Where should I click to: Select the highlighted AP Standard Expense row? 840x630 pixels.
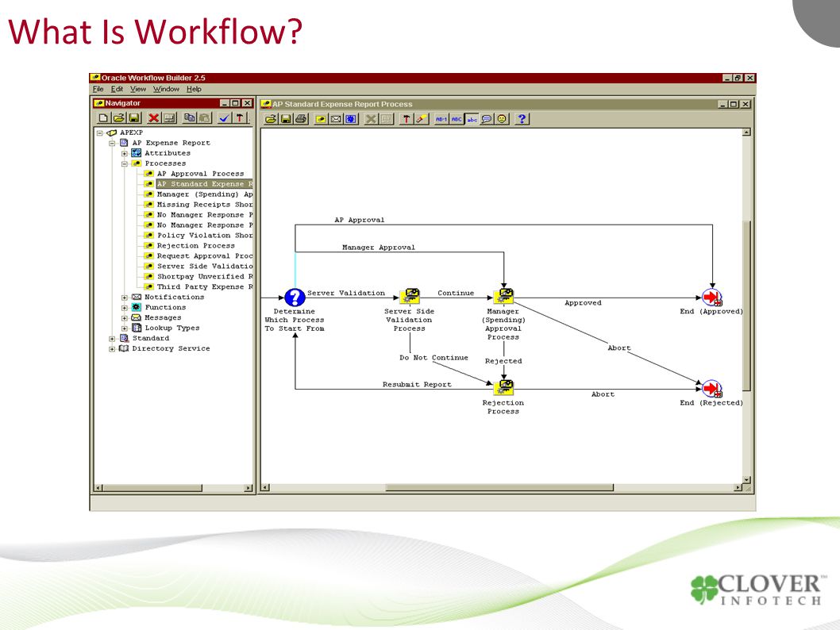(x=204, y=184)
